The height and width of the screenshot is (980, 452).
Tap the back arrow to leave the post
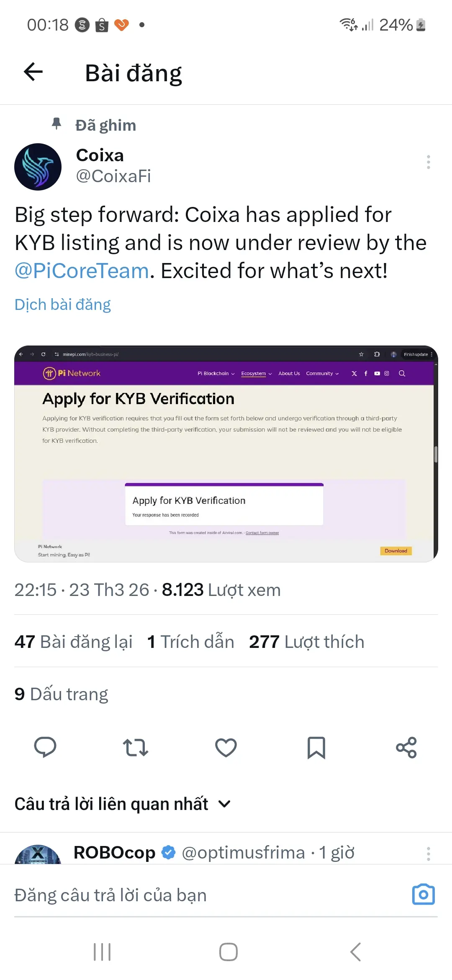[33, 72]
